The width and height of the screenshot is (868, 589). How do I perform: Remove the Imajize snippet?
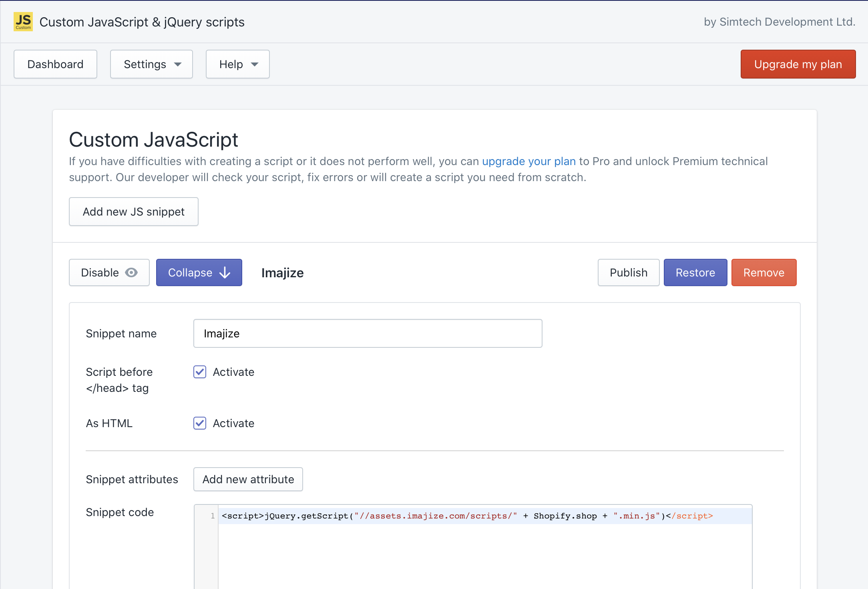coord(764,272)
